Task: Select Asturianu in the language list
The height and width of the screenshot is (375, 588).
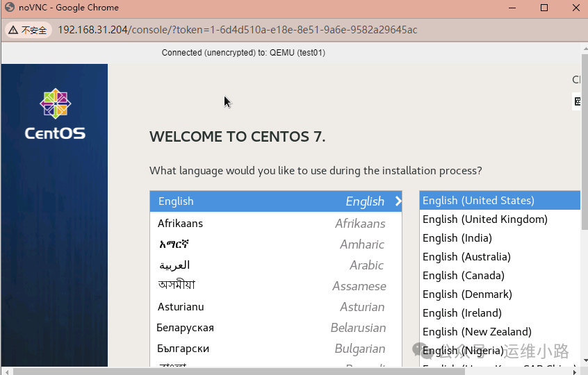Action: (276, 307)
